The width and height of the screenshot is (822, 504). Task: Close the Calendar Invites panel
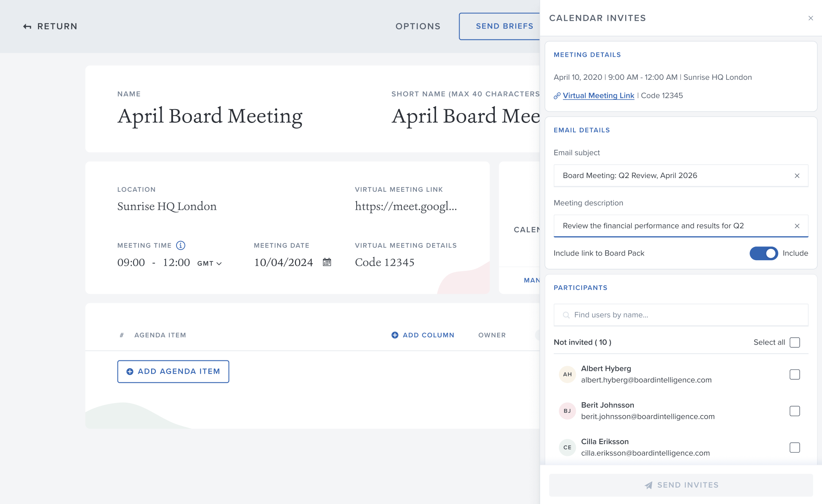[x=811, y=18]
